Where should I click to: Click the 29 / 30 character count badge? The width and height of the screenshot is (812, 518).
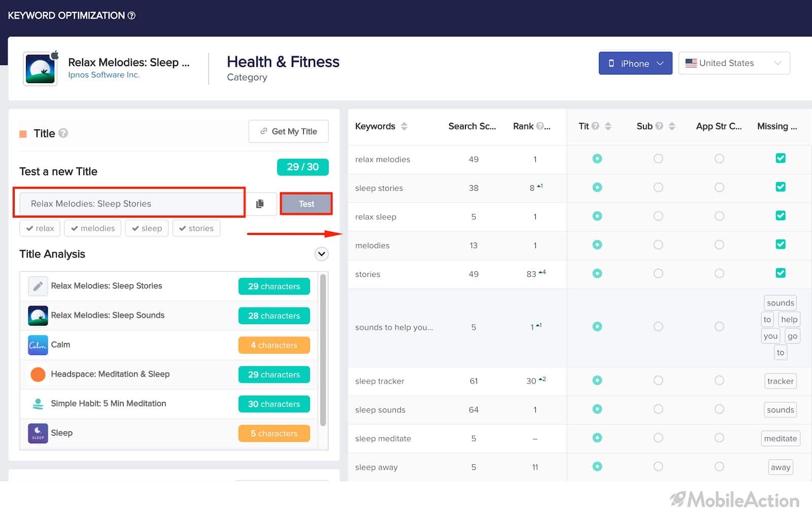click(302, 167)
